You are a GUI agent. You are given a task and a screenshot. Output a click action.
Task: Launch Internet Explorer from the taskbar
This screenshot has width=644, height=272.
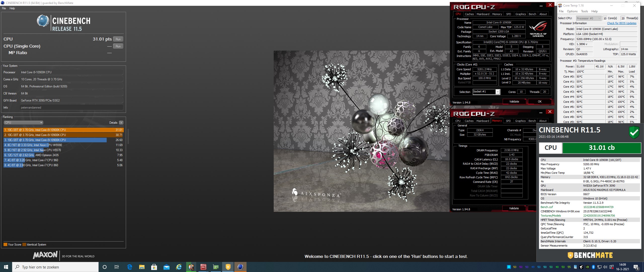click(x=179, y=267)
